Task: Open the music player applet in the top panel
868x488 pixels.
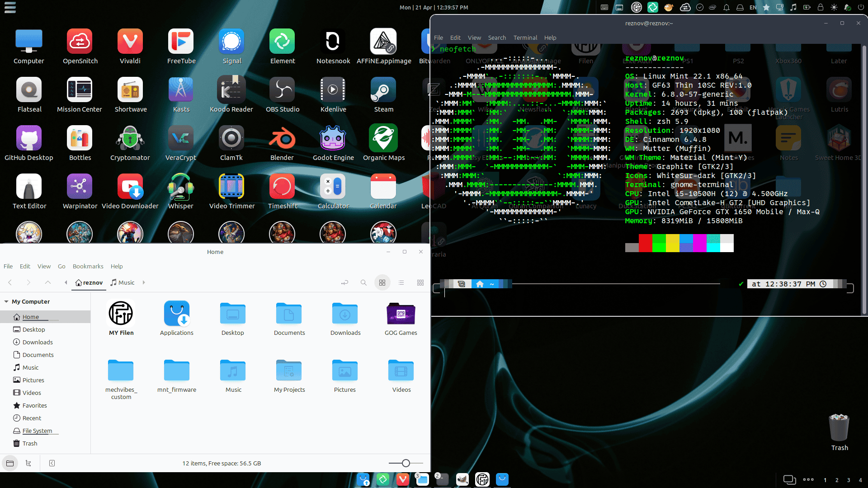Action: coord(793,7)
